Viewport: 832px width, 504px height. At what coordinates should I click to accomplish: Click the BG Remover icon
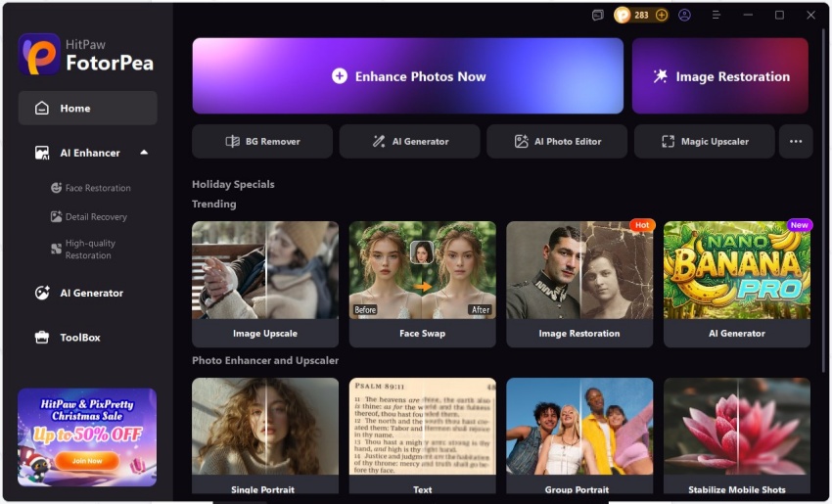pos(232,141)
